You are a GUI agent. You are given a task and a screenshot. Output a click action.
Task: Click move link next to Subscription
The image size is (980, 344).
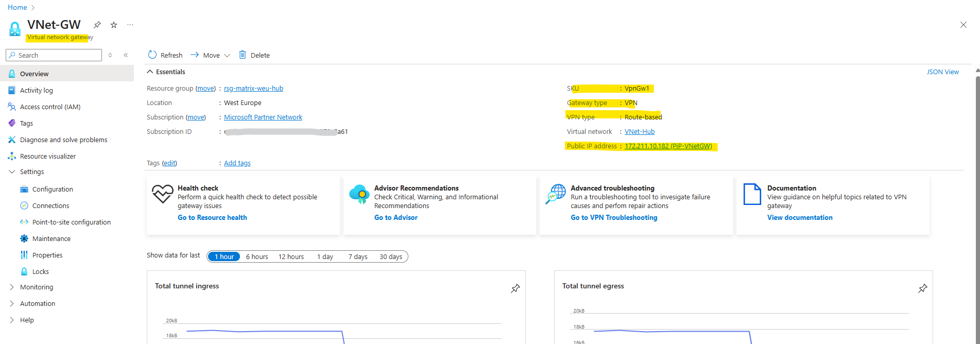pos(196,117)
